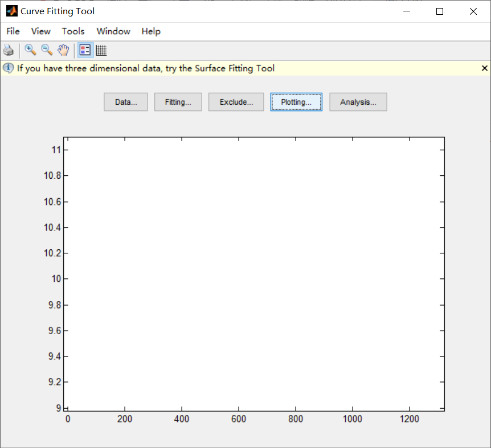Viewport: 491px width, 448px height.
Task: Open the View menu
Action: [40, 31]
